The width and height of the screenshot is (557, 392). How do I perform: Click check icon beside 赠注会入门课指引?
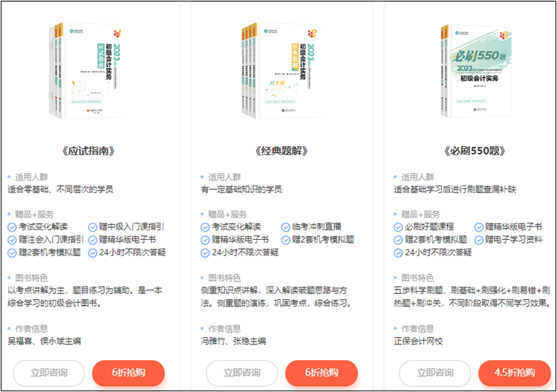pyautogui.click(x=12, y=240)
